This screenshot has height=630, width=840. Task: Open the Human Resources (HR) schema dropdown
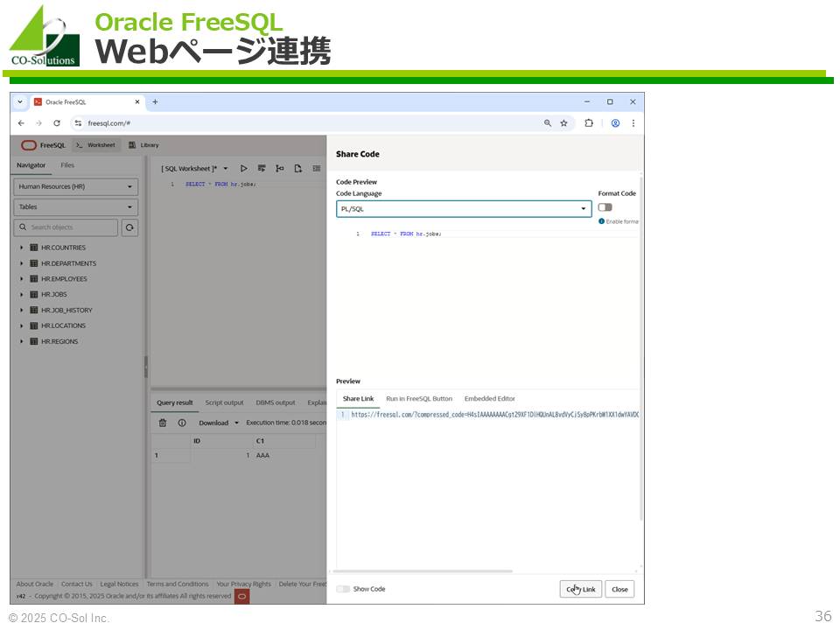click(76, 186)
